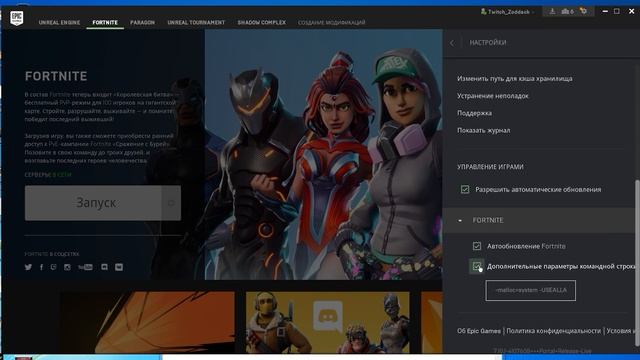Open the Поддержка link
Image resolution: width=640 pixels, height=360 pixels.
[x=474, y=113]
